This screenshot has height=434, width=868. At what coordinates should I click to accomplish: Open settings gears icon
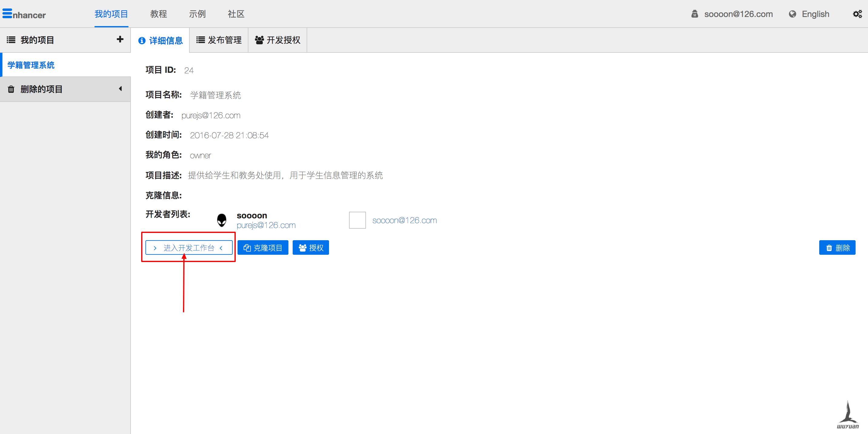(x=857, y=14)
